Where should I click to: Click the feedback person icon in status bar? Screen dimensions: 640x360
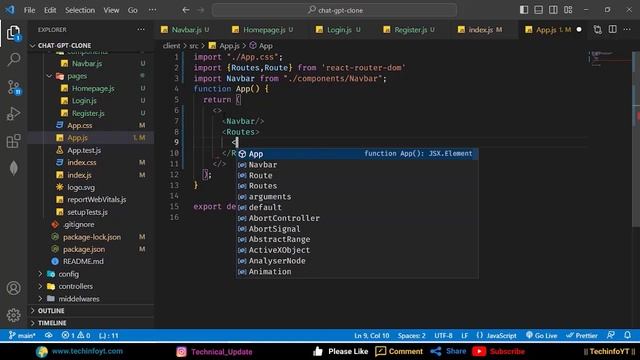611,335
